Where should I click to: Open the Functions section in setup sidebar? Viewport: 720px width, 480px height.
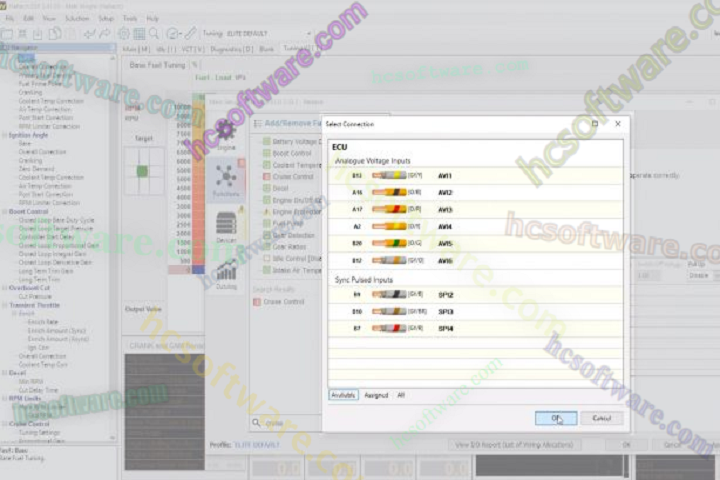coord(225,181)
